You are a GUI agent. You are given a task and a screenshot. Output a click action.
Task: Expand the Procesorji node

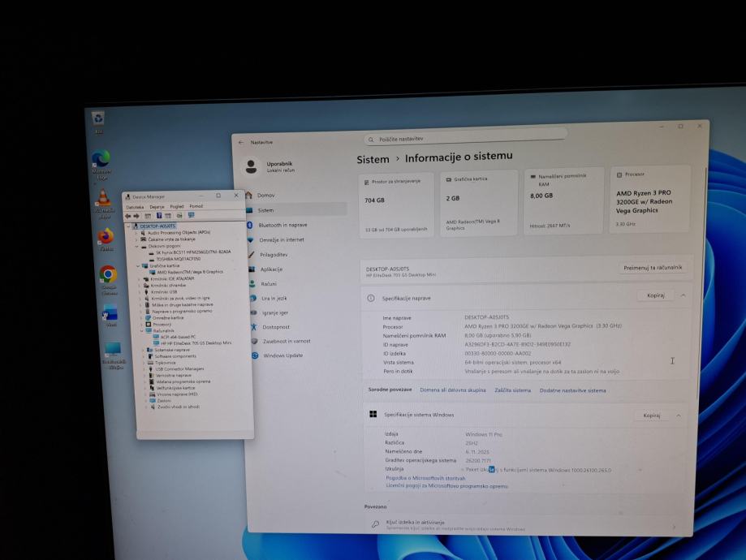click(x=141, y=324)
